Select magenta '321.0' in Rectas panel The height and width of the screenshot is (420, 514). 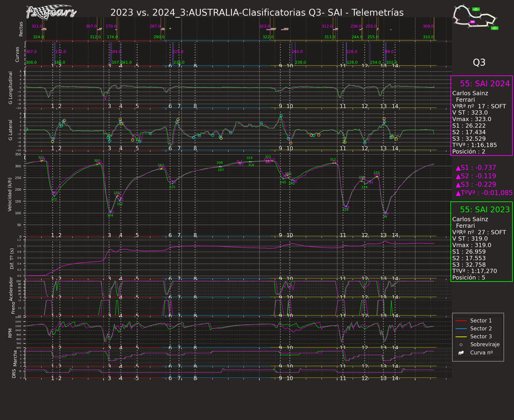click(x=37, y=26)
